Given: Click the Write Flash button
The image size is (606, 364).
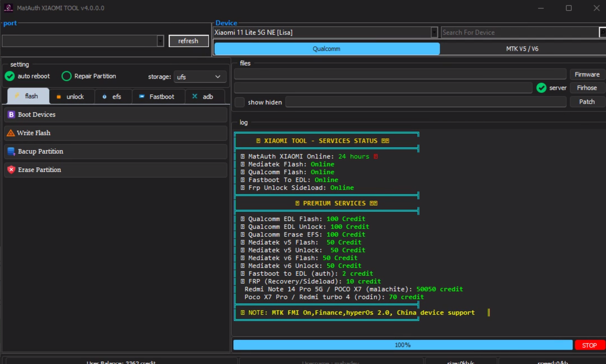Looking at the screenshot, I should point(116,133).
